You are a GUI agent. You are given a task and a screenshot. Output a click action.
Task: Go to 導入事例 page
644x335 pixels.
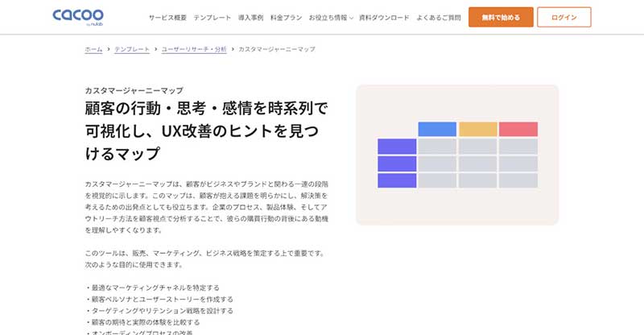(250, 18)
